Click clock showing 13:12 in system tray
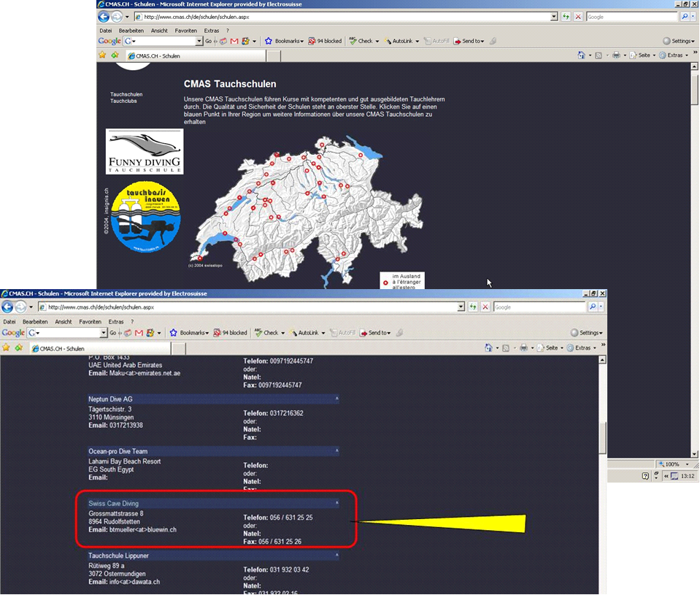The width and height of the screenshot is (700, 595). [x=688, y=476]
